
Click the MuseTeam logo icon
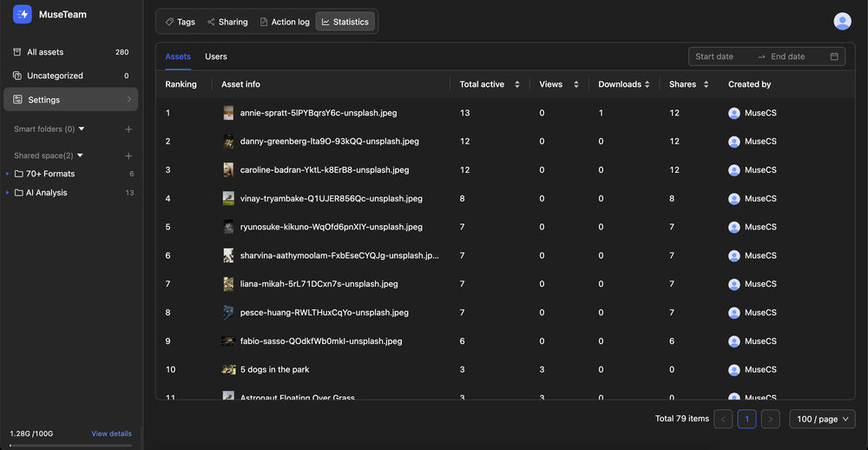tap(23, 15)
